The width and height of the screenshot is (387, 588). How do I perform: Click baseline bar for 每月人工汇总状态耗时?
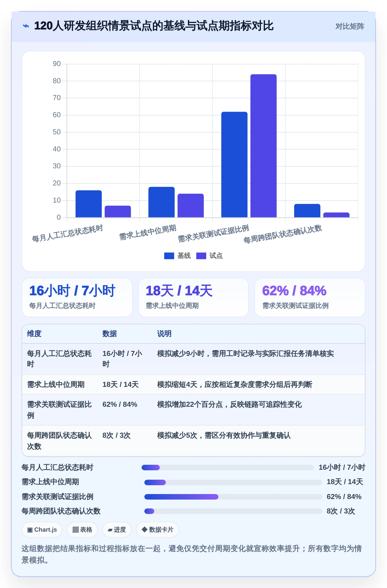[88, 204]
